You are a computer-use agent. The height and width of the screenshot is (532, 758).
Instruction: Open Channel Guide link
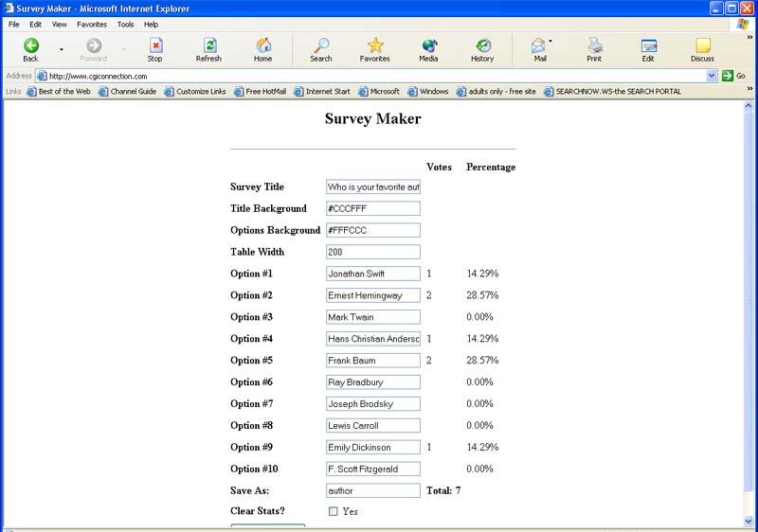pyautogui.click(x=128, y=91)
